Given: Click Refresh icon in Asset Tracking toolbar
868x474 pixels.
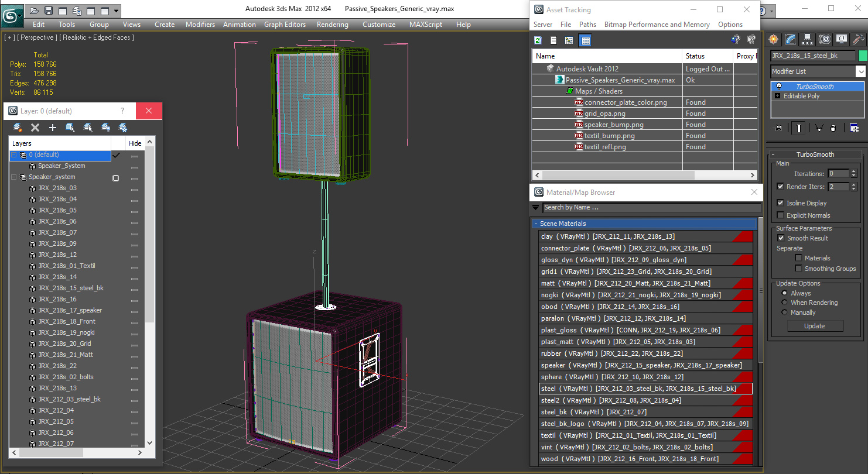Looking at the screenshot, I should point(538,40).
